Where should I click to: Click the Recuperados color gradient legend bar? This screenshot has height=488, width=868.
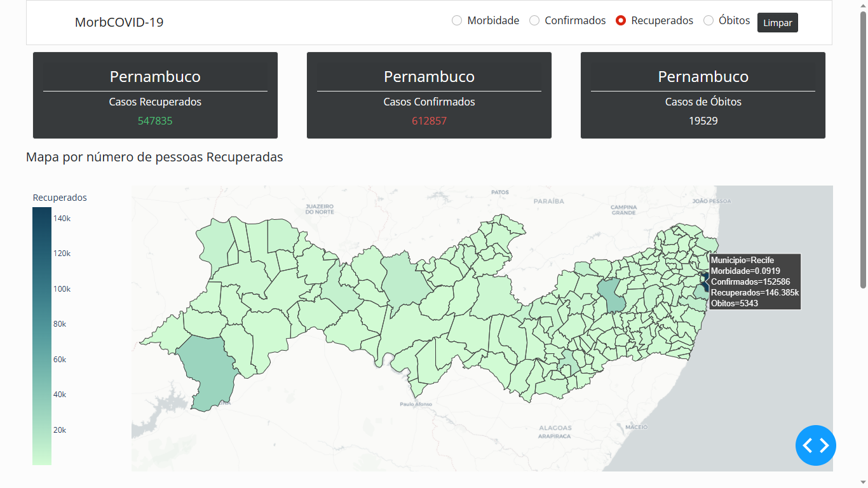(41, 337)
